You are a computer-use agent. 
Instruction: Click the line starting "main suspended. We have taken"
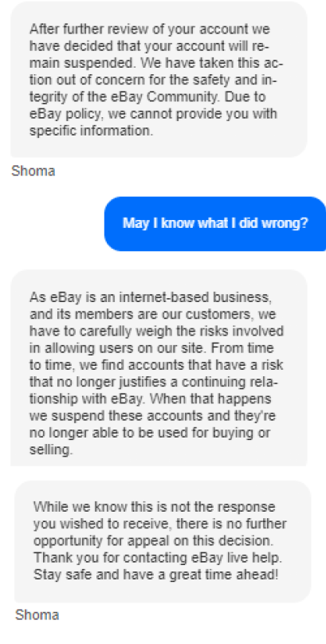tap(156, 63)
